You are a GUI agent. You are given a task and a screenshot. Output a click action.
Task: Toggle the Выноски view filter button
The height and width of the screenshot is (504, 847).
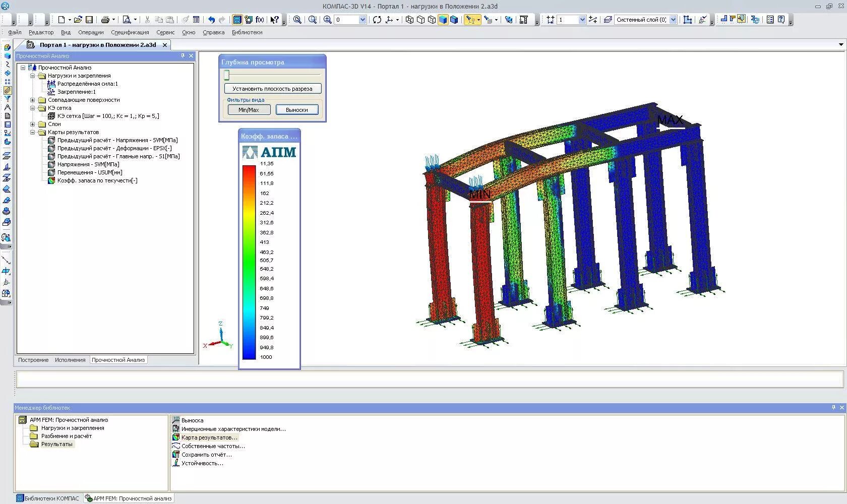pyautogui.click(x=297, y=110)
